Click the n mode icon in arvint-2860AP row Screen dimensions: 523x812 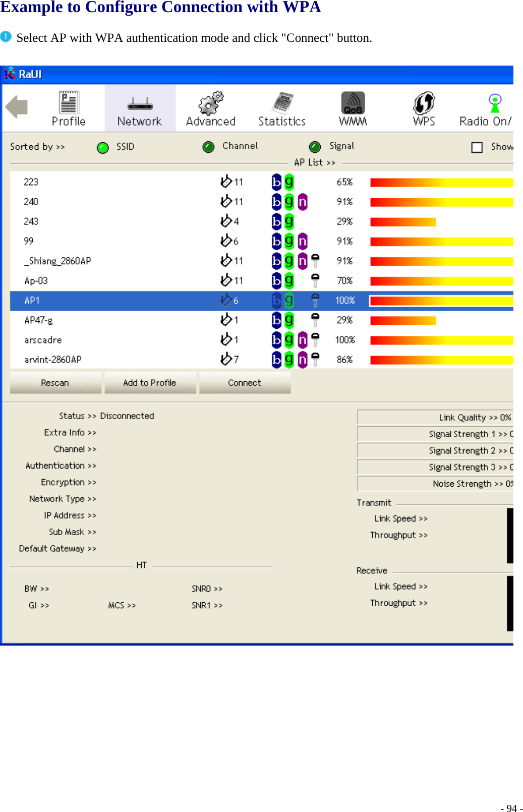(x=303, y=360)
